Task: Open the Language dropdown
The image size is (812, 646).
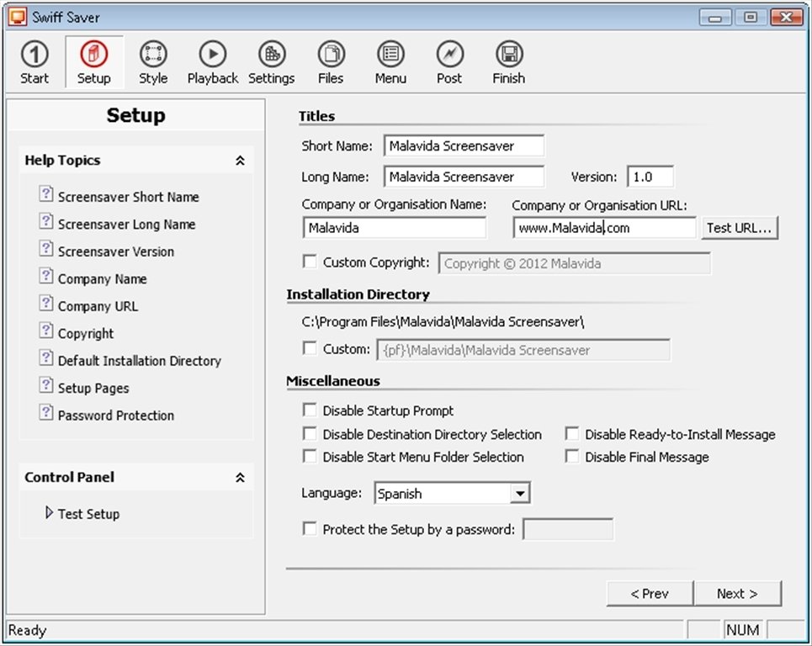Action: coord(520,493)
